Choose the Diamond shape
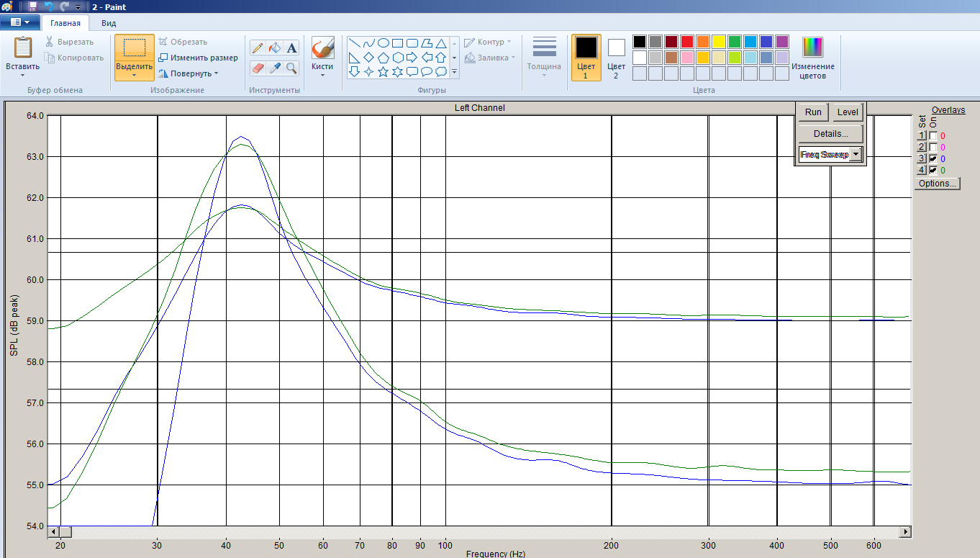Screen dimensions: 980x558 pyautogui.click(x=368, y=58)
